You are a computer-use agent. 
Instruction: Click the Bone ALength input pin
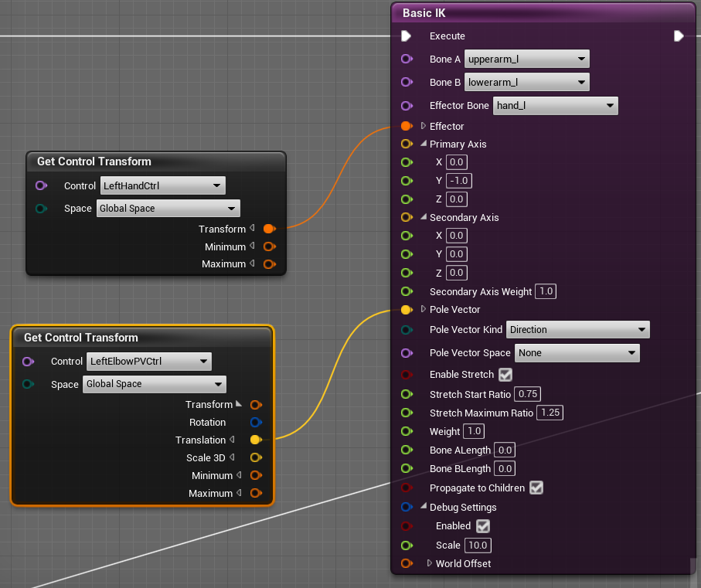[407, 450]
